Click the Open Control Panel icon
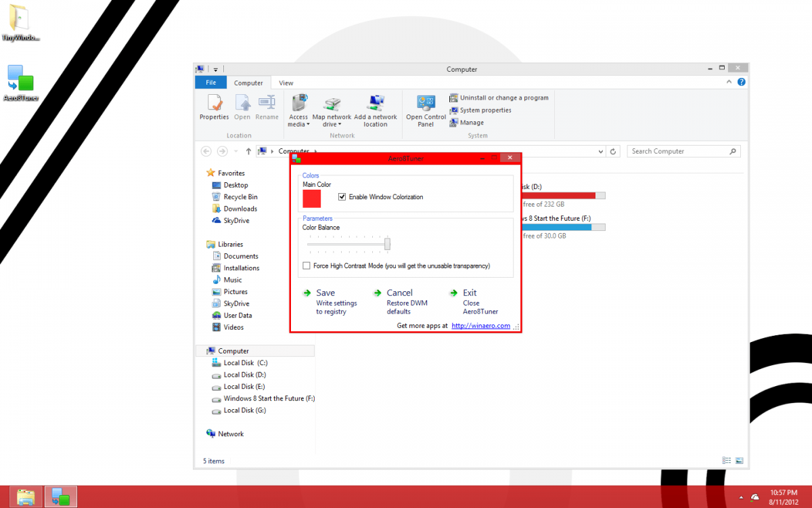812x508 pixels. 426,102
